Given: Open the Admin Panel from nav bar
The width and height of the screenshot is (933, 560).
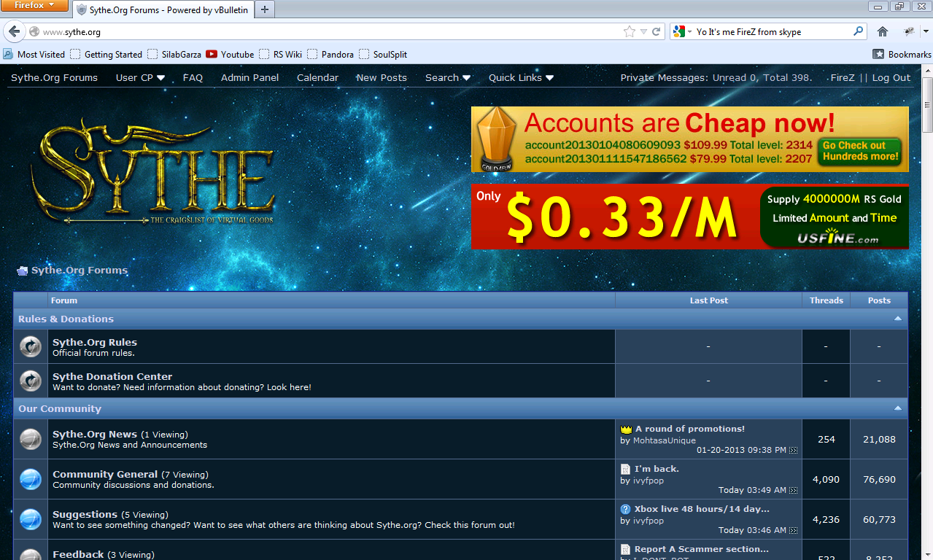Looking at the screenshot, I should (x=249, y=77).
